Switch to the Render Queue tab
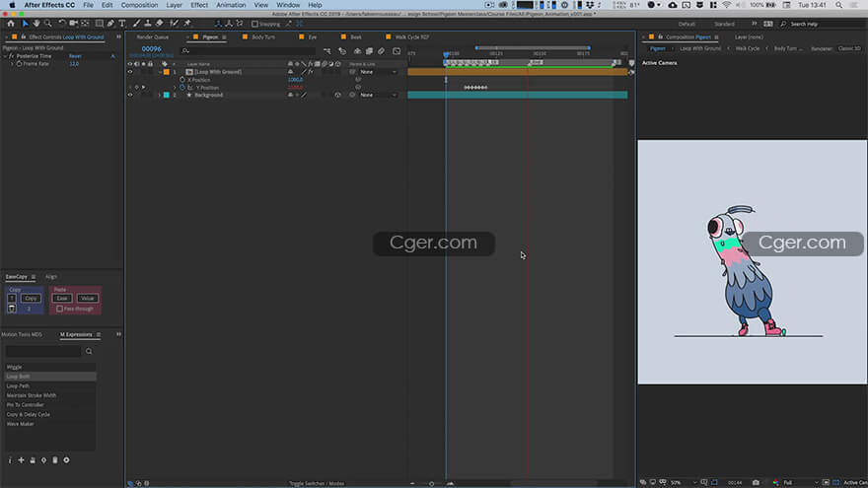Screen dimensions: 868x488 click(x=152, y=37)
